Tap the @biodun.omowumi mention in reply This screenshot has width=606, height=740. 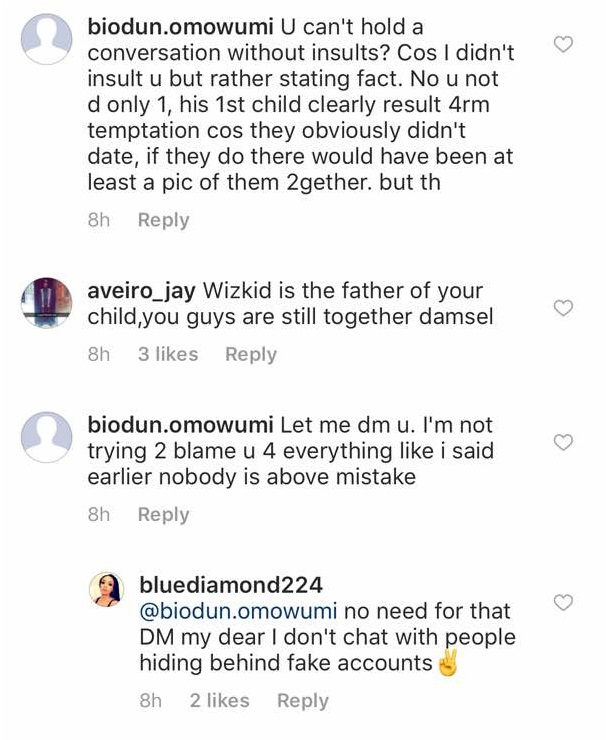click(239, 610)
